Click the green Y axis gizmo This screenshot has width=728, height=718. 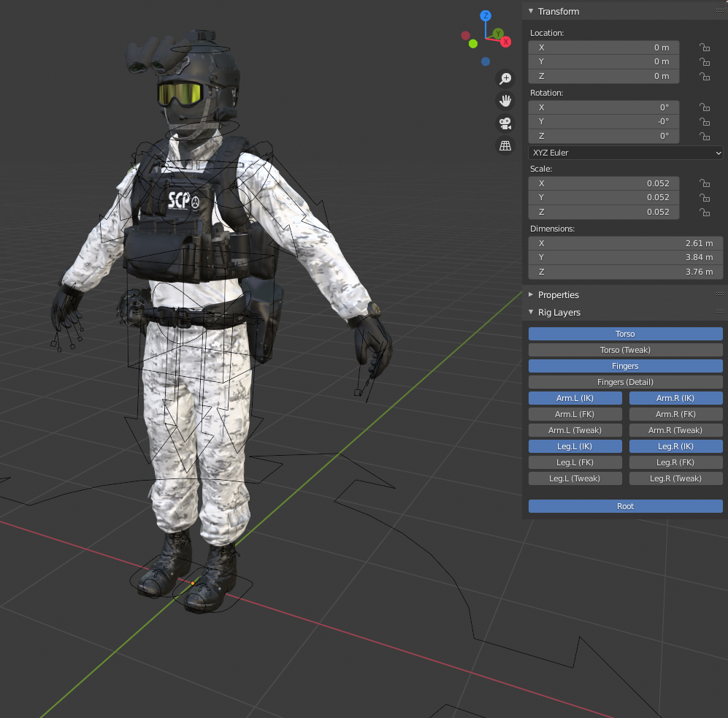(x=498, y=34)
